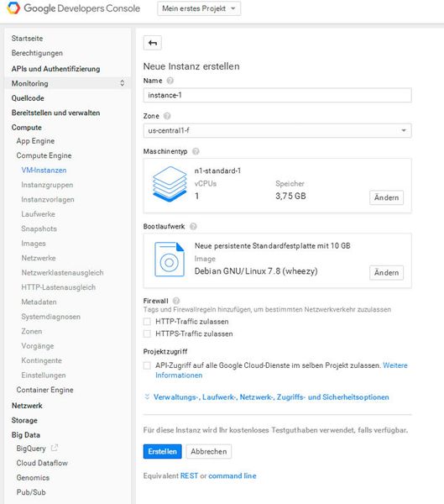The image size is (444, 504).
Task: Open the help icon next to Maschinentyp
Action: 196,151
